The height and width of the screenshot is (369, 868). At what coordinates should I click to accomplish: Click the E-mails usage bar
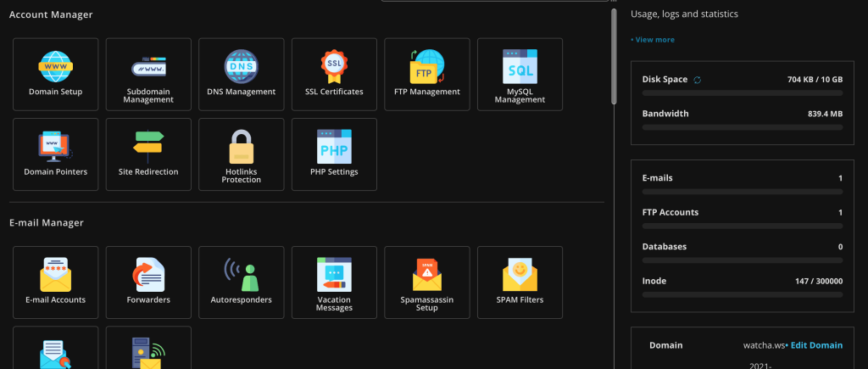pos(743,192)
